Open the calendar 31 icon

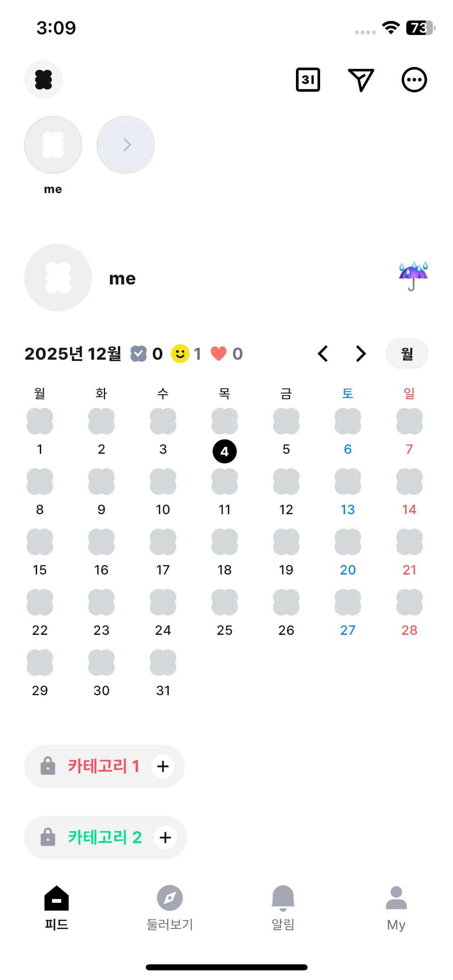tap(308, 80)
